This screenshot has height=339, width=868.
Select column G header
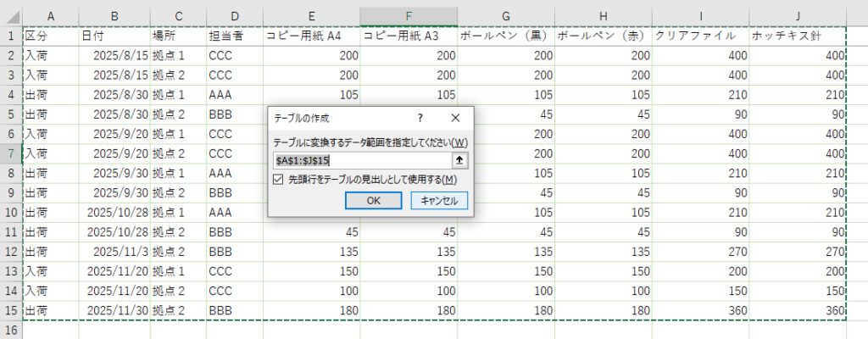506,17
